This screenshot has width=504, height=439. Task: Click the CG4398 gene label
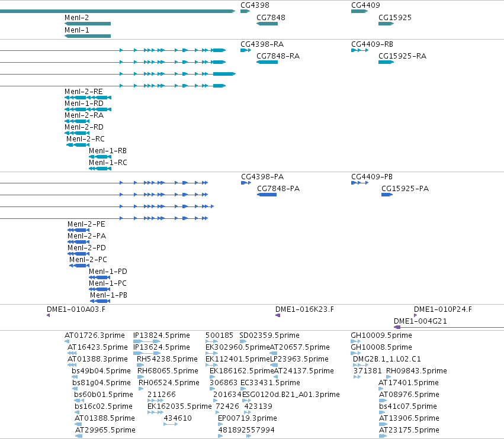pos(255,5)
